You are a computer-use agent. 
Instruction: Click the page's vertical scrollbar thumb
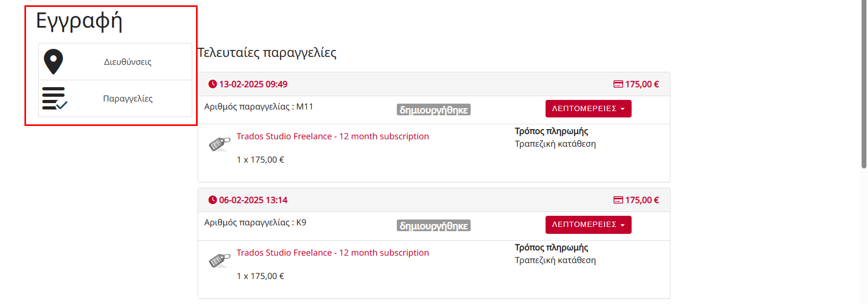tap(864, 84)
